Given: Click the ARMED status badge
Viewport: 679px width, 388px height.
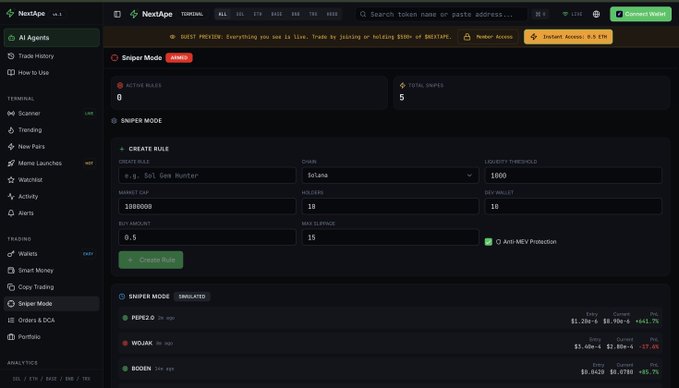Looking at the screenshot, I should [x=179, y=58].
